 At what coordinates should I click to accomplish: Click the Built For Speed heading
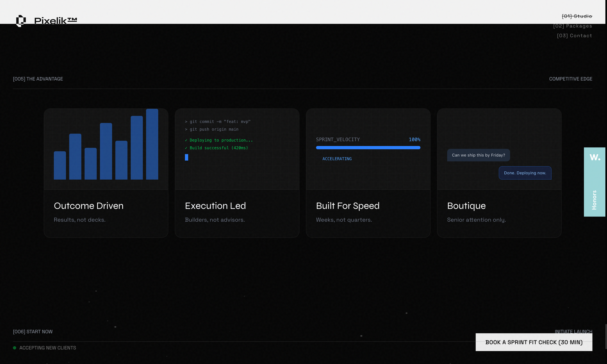coord(348,206)
